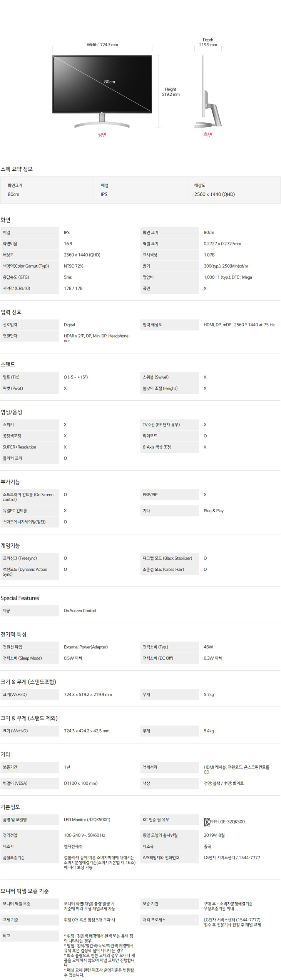Select the 측면 label under side view
The image size is (281, 980).
[x=208, y=135]
